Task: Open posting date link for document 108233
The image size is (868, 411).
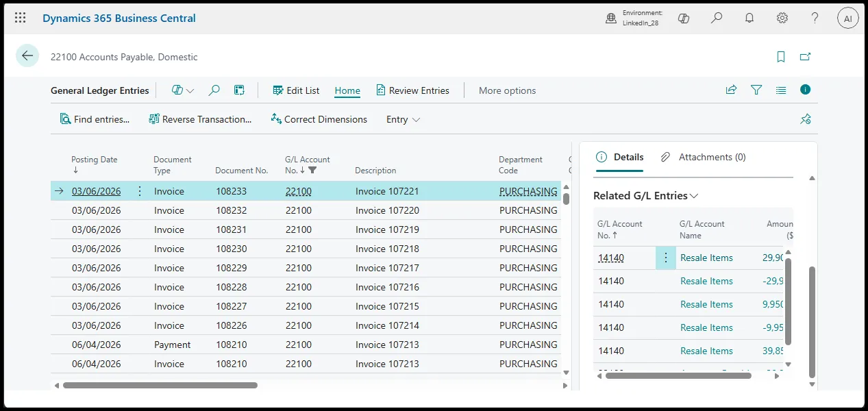Action: click(x=96, y=191)
